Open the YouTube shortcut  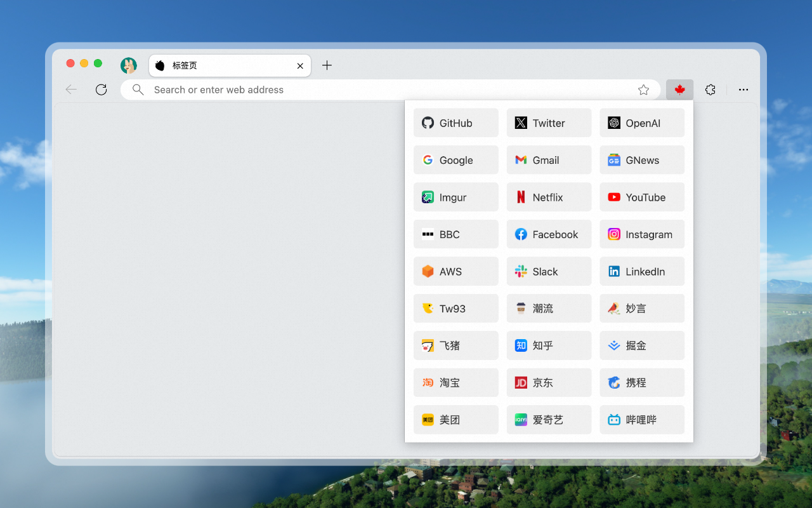(x=642, y=197)
